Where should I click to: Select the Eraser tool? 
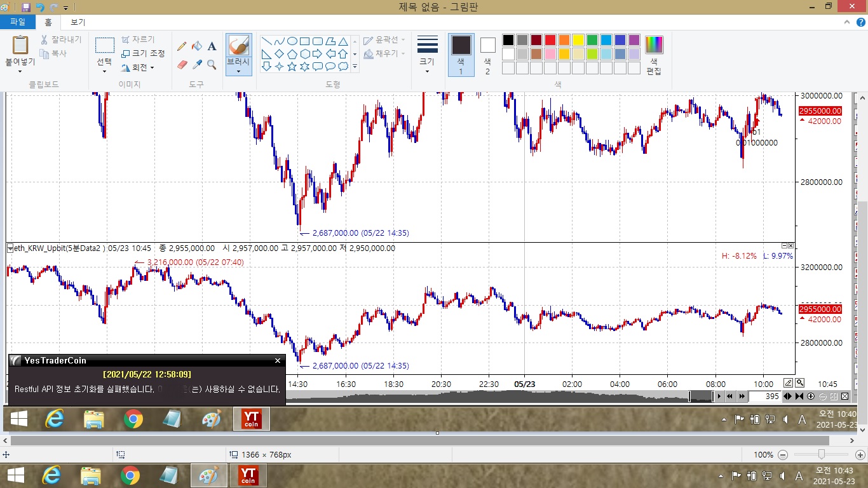[182, 65]
